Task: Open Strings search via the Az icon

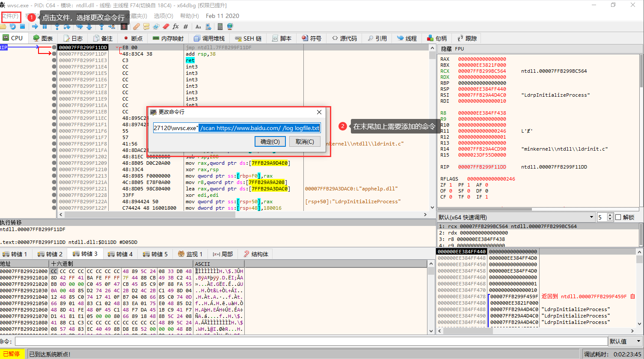Action: [x=198, y=27]
